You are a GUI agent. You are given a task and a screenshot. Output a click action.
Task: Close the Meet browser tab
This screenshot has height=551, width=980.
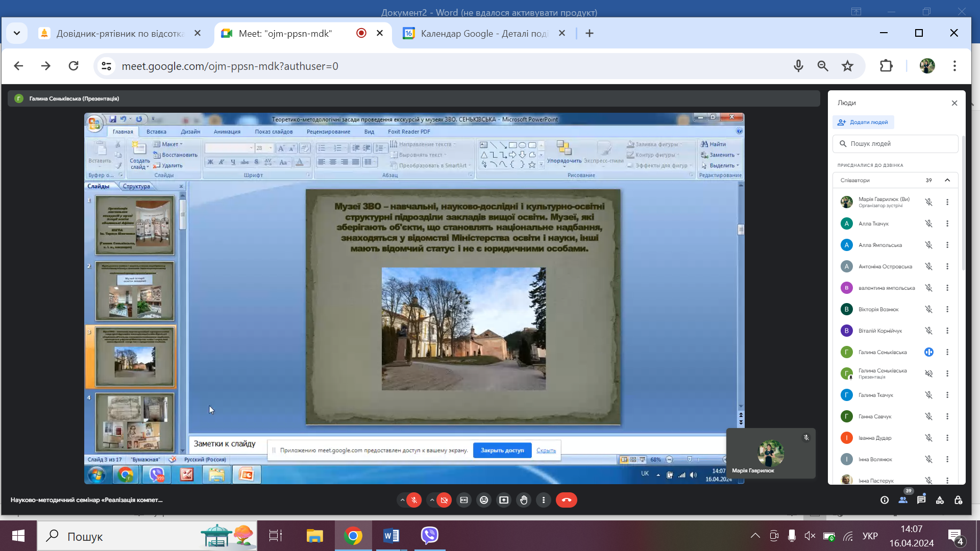point(380,33)
